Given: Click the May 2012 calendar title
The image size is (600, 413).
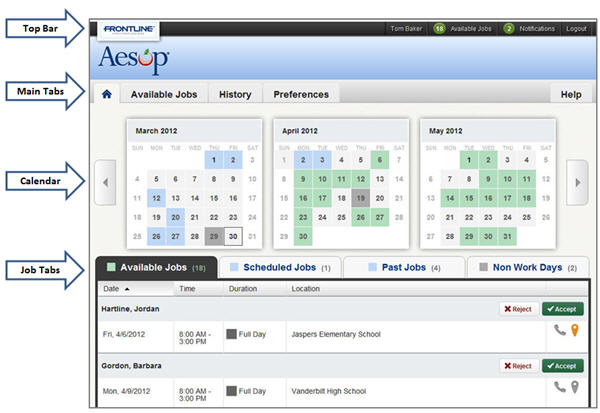Looking at the screenshot, I should coord(446,131).
